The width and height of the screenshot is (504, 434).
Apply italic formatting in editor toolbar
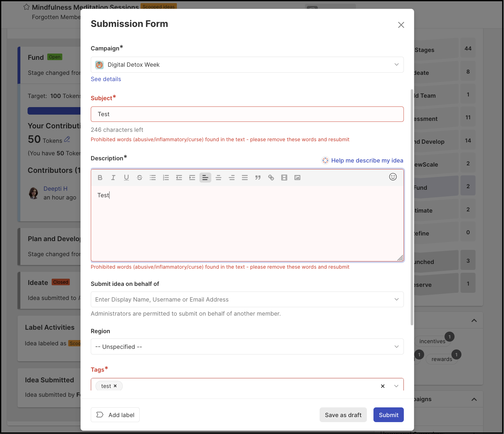pyautogui.click(x=113, y=178)
